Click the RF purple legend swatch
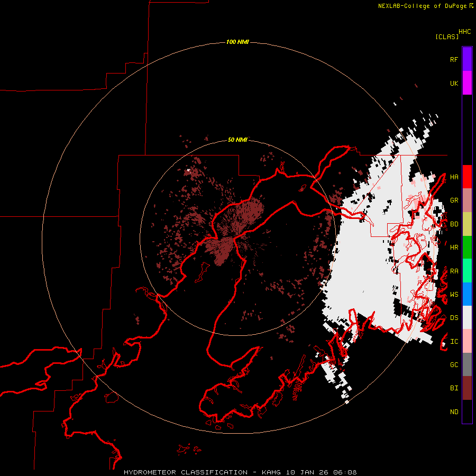476x476 pixels. coord(467,59)
